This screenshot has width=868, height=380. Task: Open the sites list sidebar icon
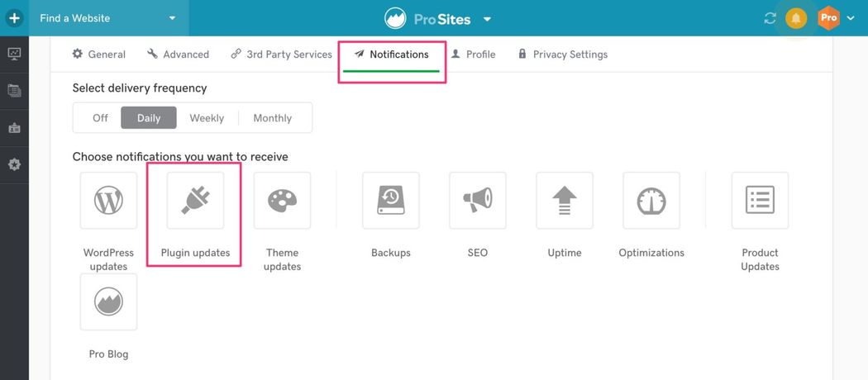point(14,90)
